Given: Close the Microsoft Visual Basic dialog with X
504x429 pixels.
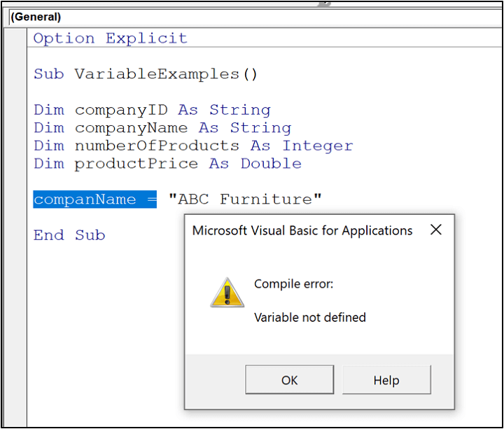Looking at the screenshot, I should [x=436, y=230].
